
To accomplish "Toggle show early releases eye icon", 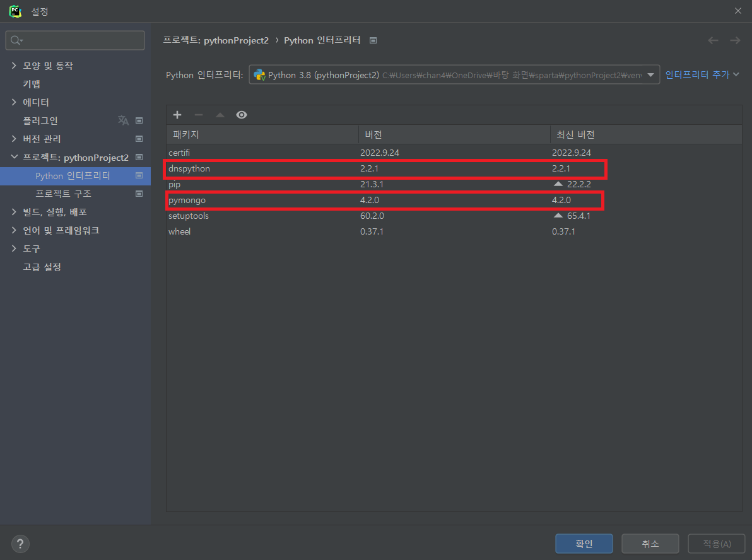I will pyautogui.click(x=242, y=115).
